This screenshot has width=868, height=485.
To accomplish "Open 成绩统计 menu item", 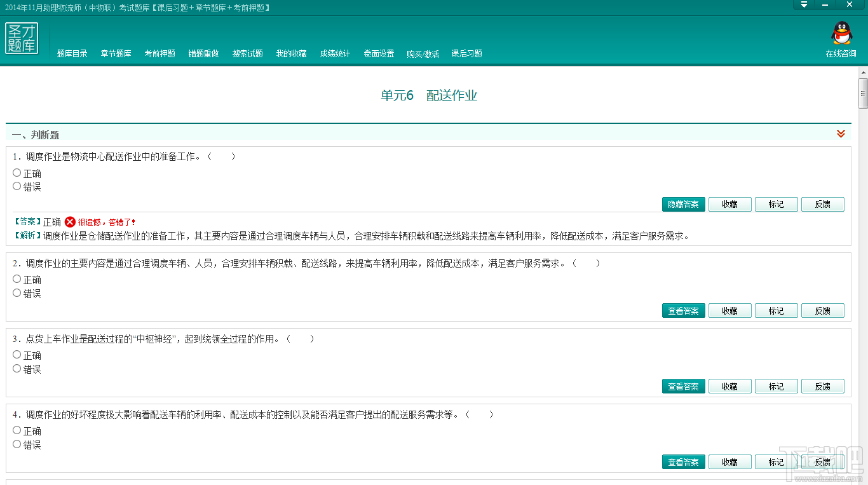I will point(335,53).
